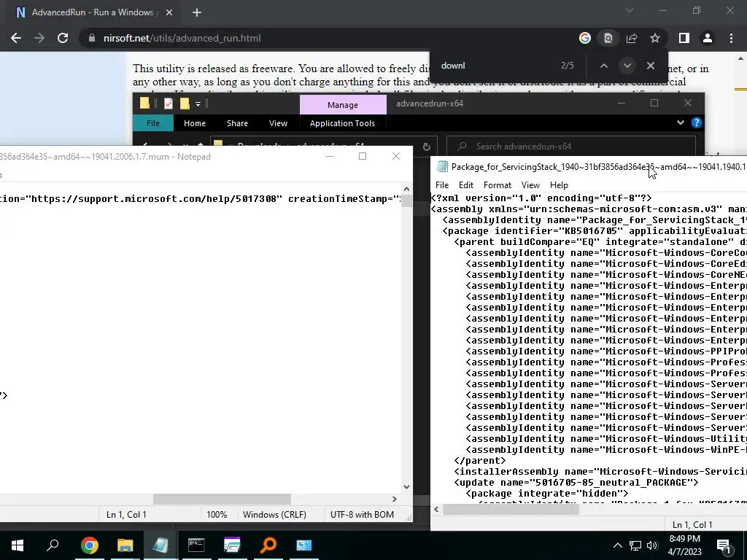Share this page using the share icon

click(x=632, y=38)
